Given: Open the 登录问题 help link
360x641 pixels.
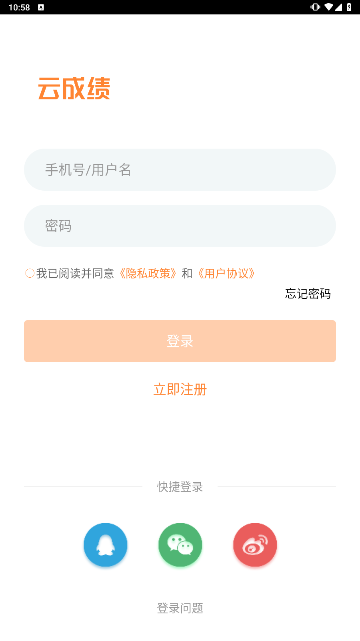Looking at the screenshot, I should (x=180, y=608).
